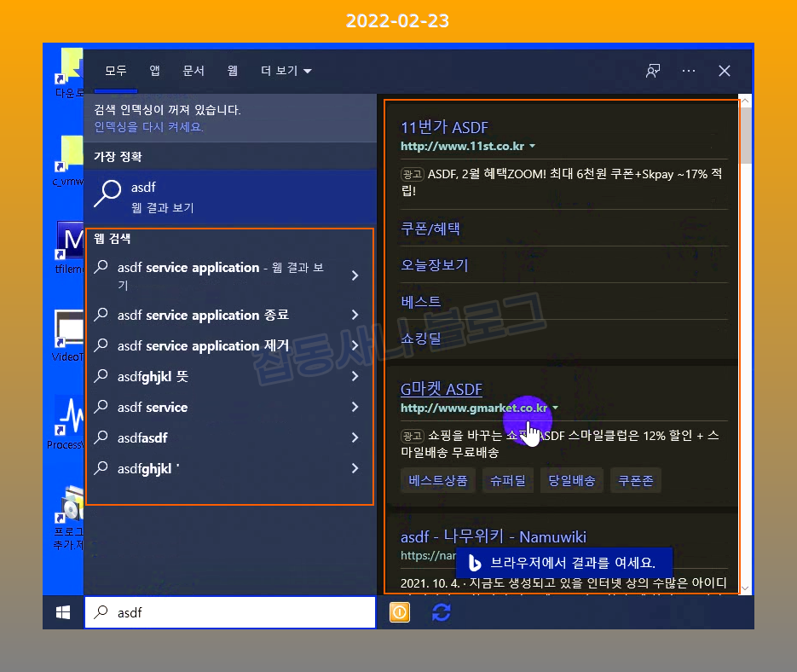The height and width of the screenshot is (672, 797).
Task: Open dropdown next to gmarket.co.kr URL
Action: tap(556, 408)
